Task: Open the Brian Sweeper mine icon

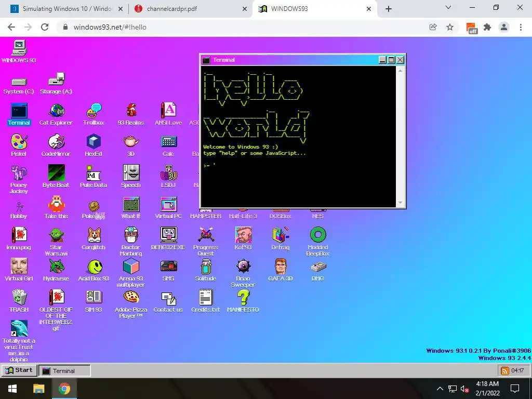Action: tap(243, 267)
